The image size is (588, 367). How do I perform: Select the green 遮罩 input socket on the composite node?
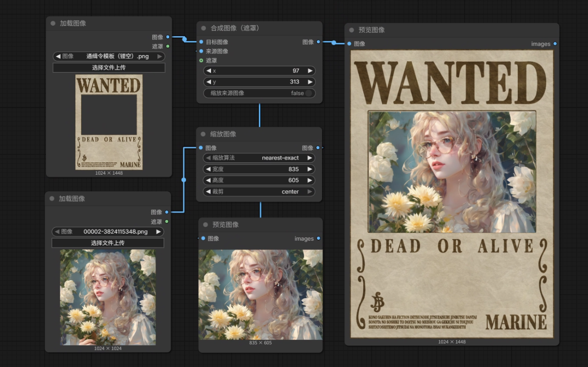click(x=201, y=60)
